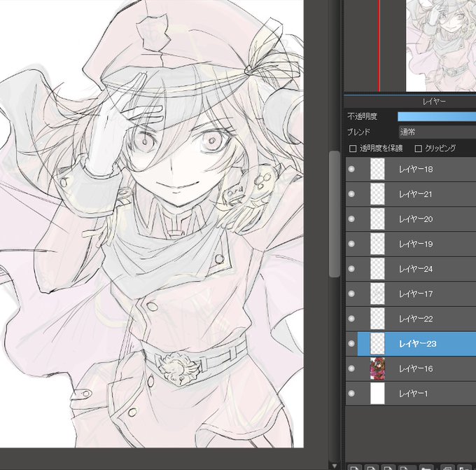Click the レイヤー panel title tab
Image resolution: width=476 pixels, height=470 pixels.
(434, 102)
